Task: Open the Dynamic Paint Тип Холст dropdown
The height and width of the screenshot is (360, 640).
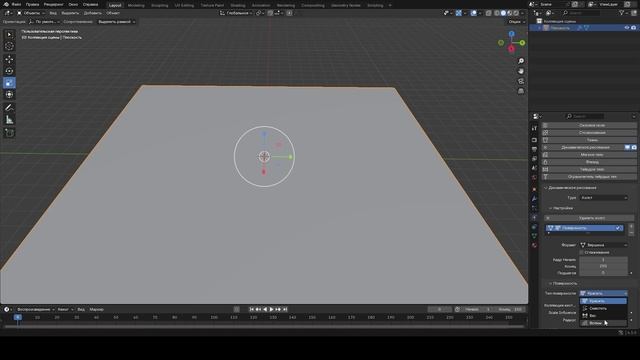Action: (603, 198)
